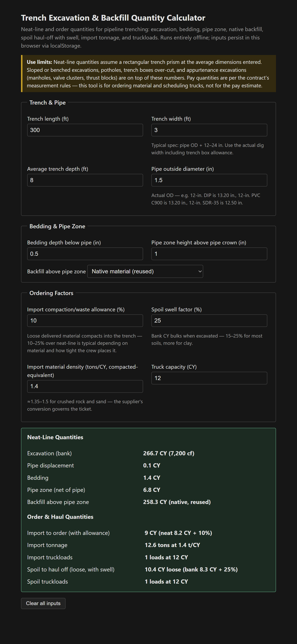Screen dimensions: 297x644
Task: Click the 'Excavation (bank)' row label
Action: click(50, 453)
